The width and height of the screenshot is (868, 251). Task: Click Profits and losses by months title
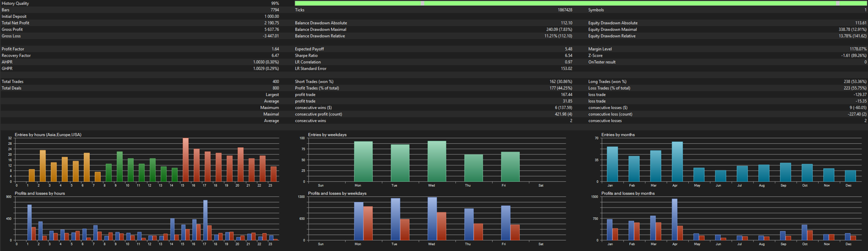point(627,193)
